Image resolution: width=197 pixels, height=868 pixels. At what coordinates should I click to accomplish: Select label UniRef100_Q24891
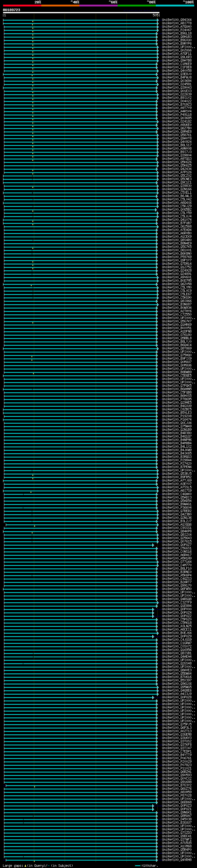click(x=176, y=274)
